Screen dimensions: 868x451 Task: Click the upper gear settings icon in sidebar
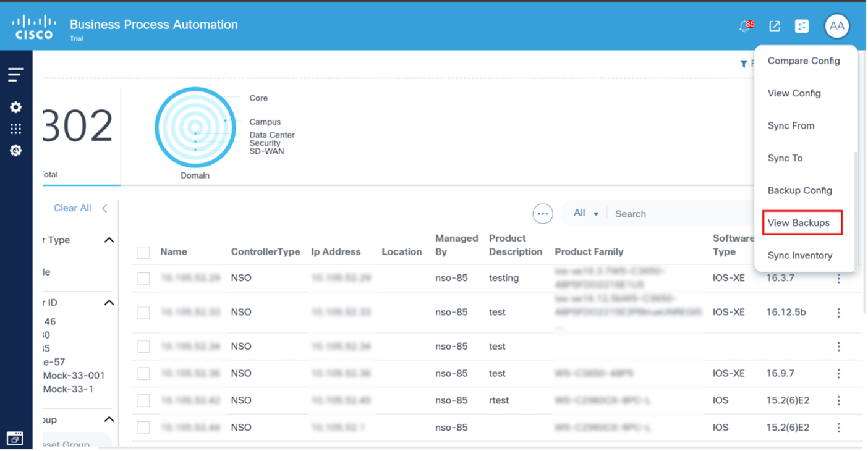coord(15,107)
